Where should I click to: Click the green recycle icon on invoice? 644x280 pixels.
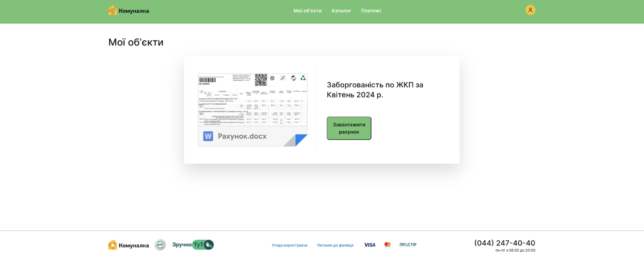[303, 78]
